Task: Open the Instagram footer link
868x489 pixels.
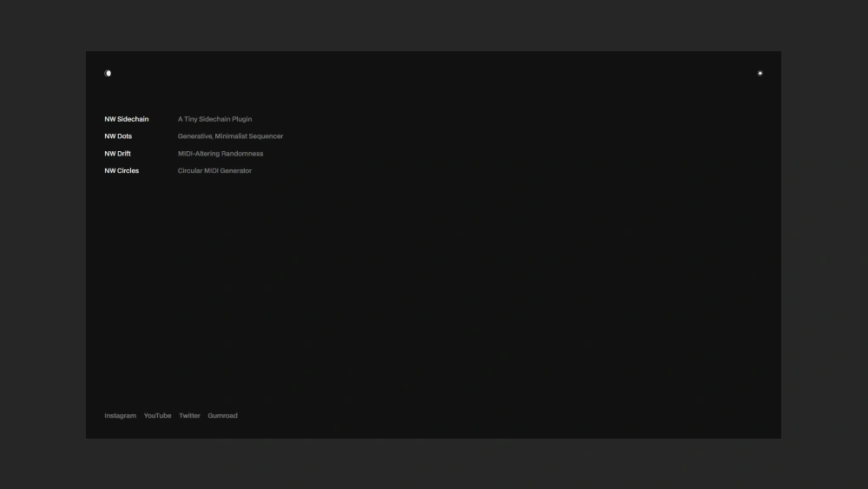Action: click(120, 415)
